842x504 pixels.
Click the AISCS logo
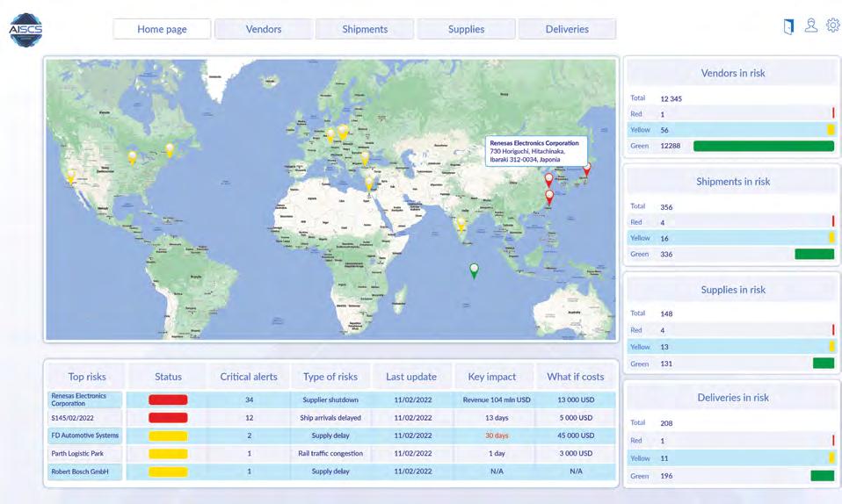coord(25,30)
